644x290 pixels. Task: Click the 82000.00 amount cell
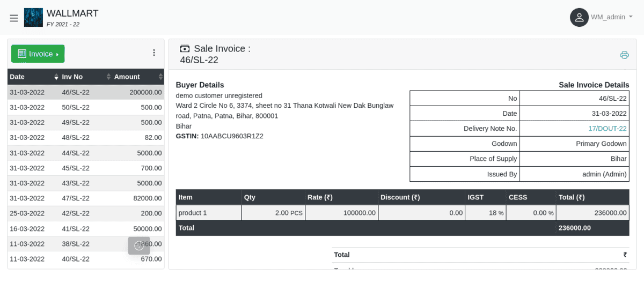(138, 198)
